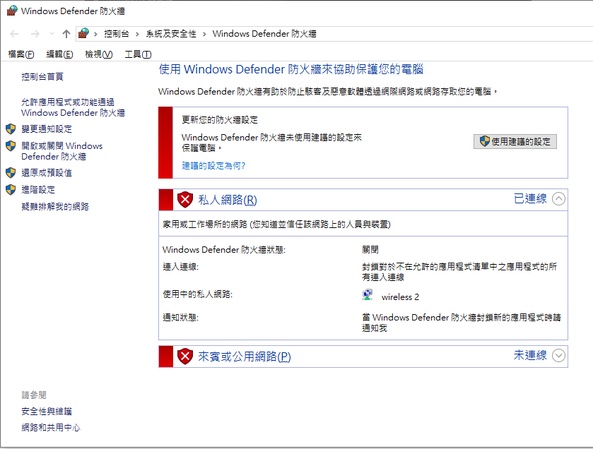Select 來賓或公用網路(P) section header

[244, 356]
